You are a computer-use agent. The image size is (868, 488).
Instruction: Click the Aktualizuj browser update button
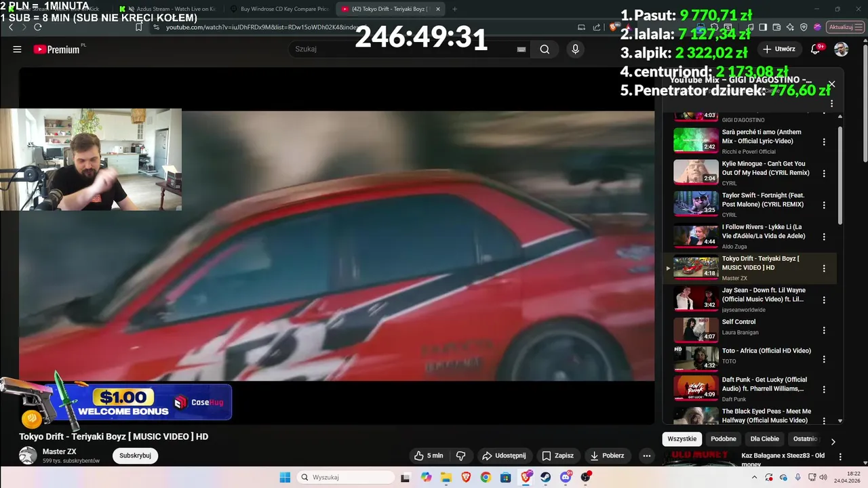pos(845,27)
